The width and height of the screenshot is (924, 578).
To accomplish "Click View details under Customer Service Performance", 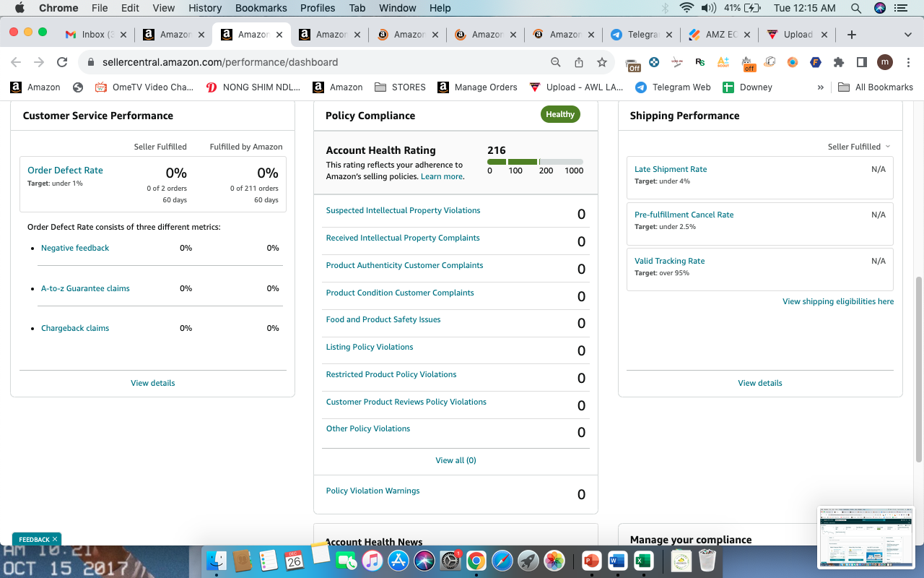I will click(x=152, y=383).
